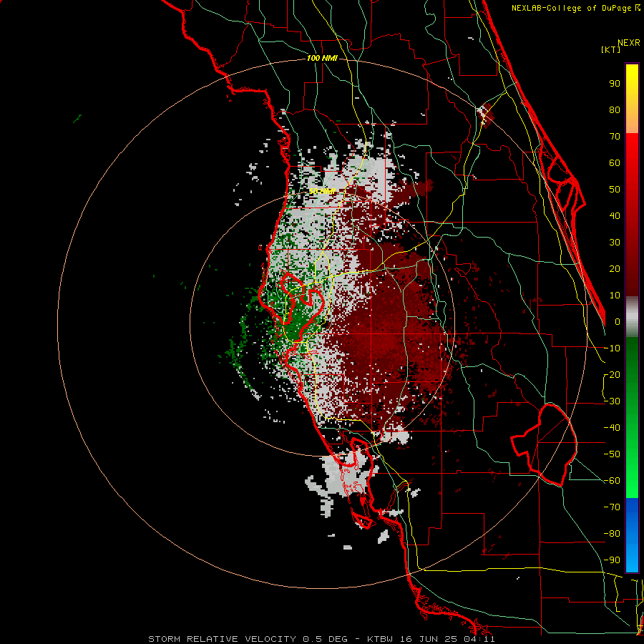Image resolution: width=644 pixels, height=644 pixels.
Task: Click the 50 NMI range ring label
Action: pyautogui.click(x=322, y=191)
